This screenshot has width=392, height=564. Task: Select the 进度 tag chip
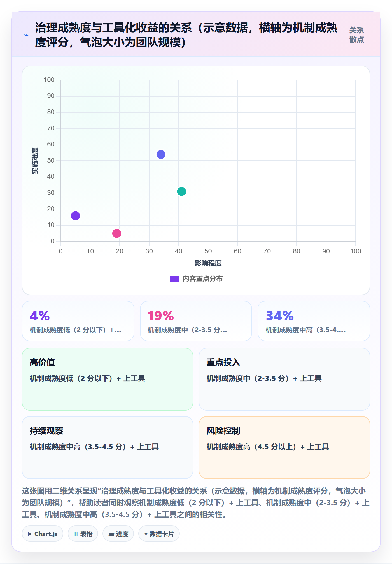[118, 534]
